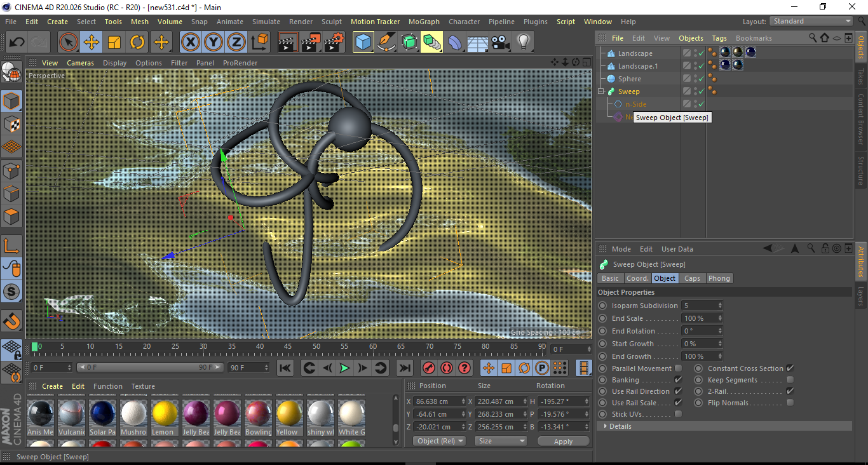
Task: Toggle Constant Cross Section checkbox
Action: click(790, 368)
